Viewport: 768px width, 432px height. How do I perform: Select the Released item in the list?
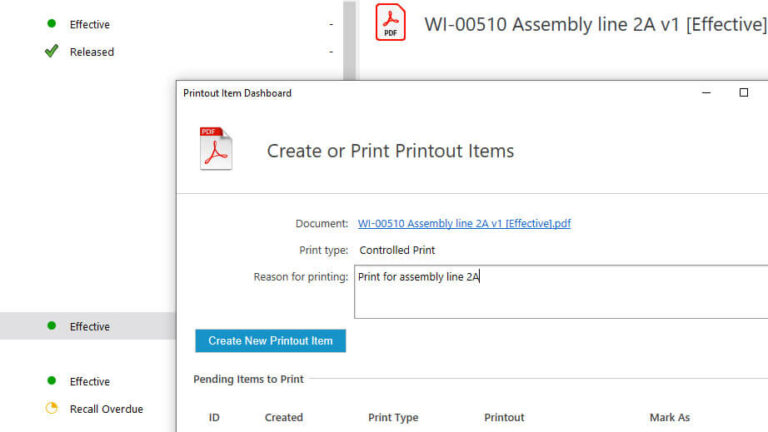(x=92, y=52)
